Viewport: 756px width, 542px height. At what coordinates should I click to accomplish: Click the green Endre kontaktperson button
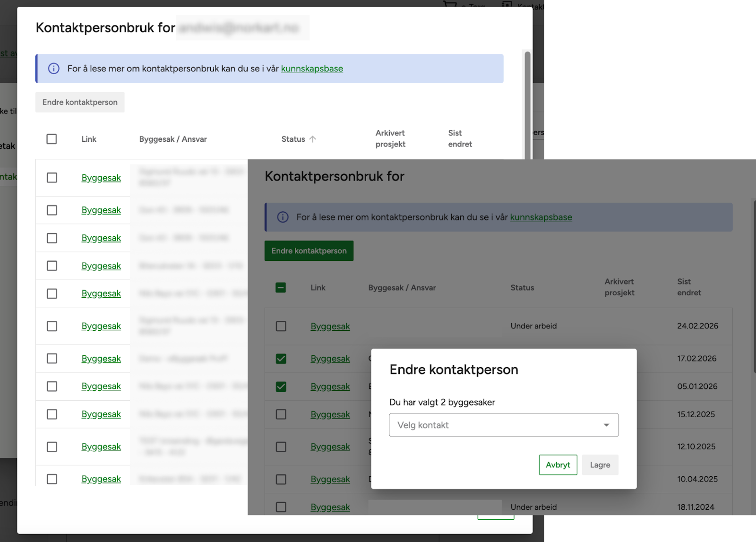(x=309, y=251)
